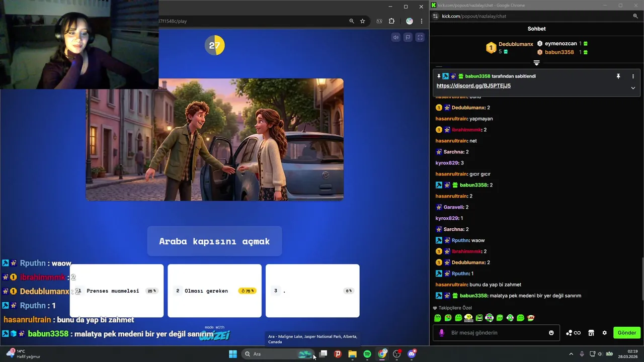Screen dimensions: 644x362
Task: Toggle quiz fullscreen mode icon
Action: 420,37
